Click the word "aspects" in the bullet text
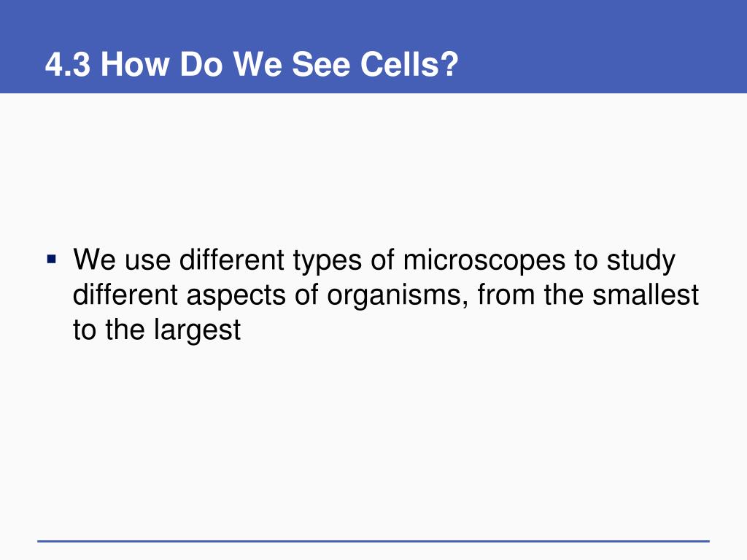The image size is (747, 560). 236,296
